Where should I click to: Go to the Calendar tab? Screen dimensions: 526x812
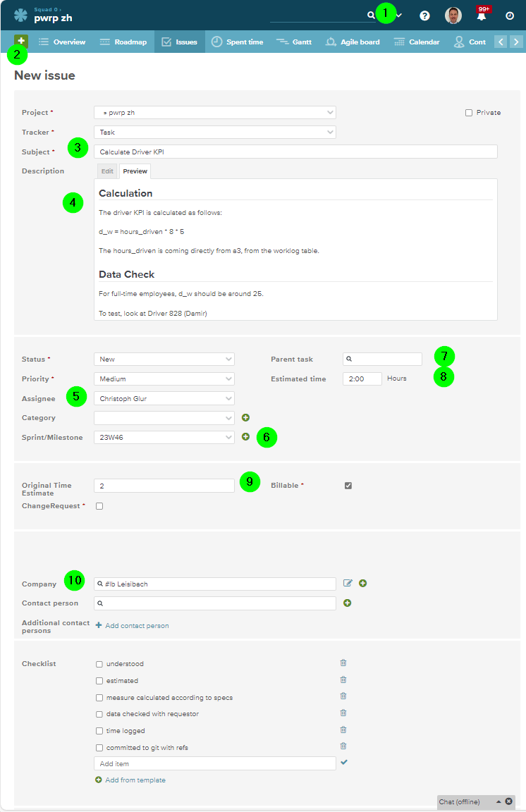[417, 42]
